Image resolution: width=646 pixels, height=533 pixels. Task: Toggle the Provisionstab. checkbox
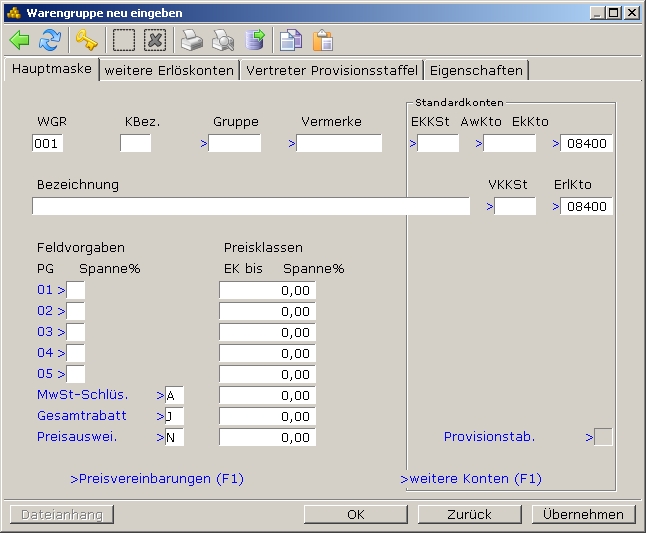603,437
